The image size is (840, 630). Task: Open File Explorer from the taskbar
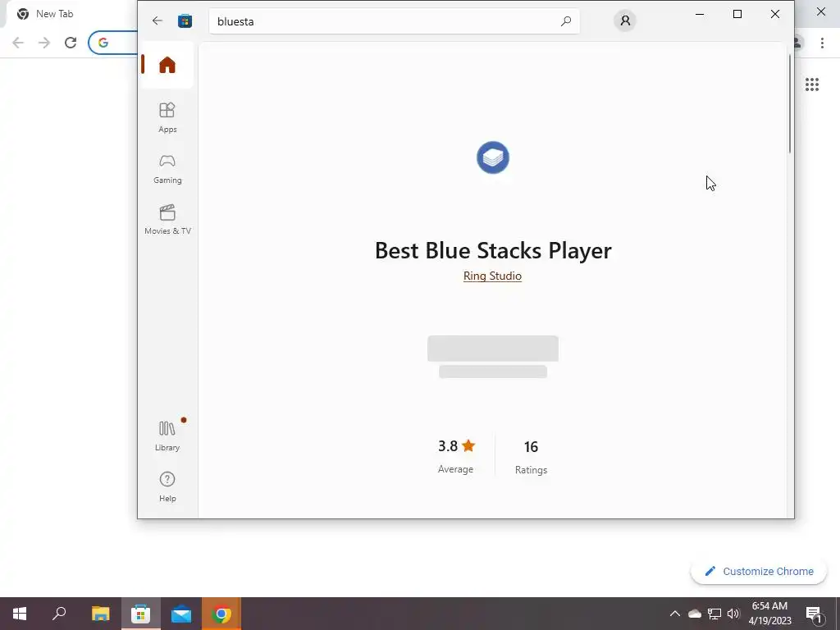pos(100,614)
